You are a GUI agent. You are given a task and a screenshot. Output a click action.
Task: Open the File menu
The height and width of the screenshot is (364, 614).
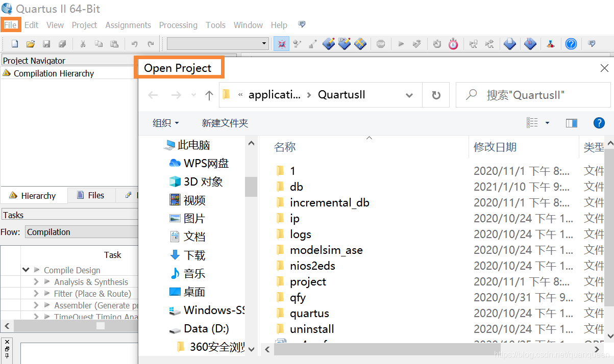click(x=11, y=25)
